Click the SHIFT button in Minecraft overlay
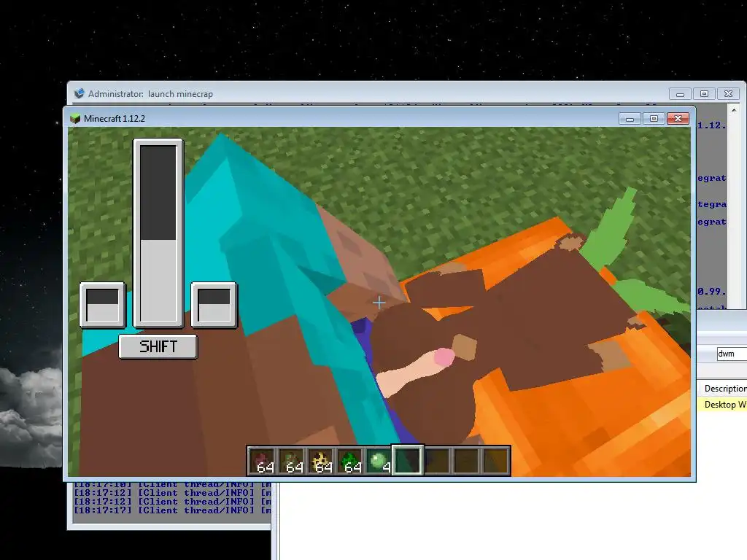 [x=158, y=346]
